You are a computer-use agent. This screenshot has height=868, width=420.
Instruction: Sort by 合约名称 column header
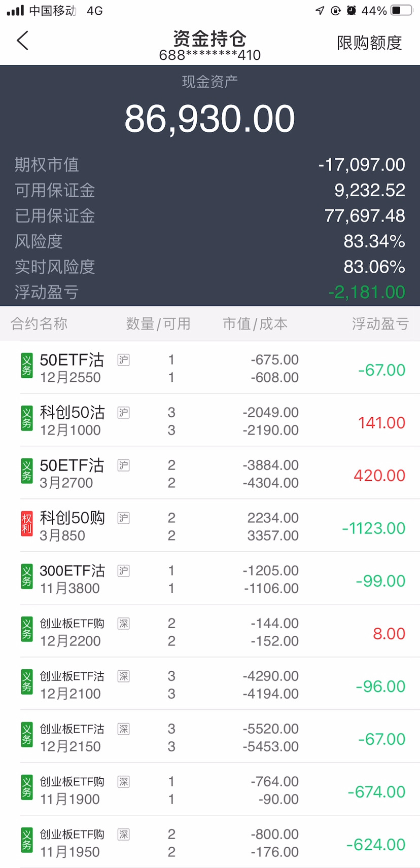coord(39,323)
